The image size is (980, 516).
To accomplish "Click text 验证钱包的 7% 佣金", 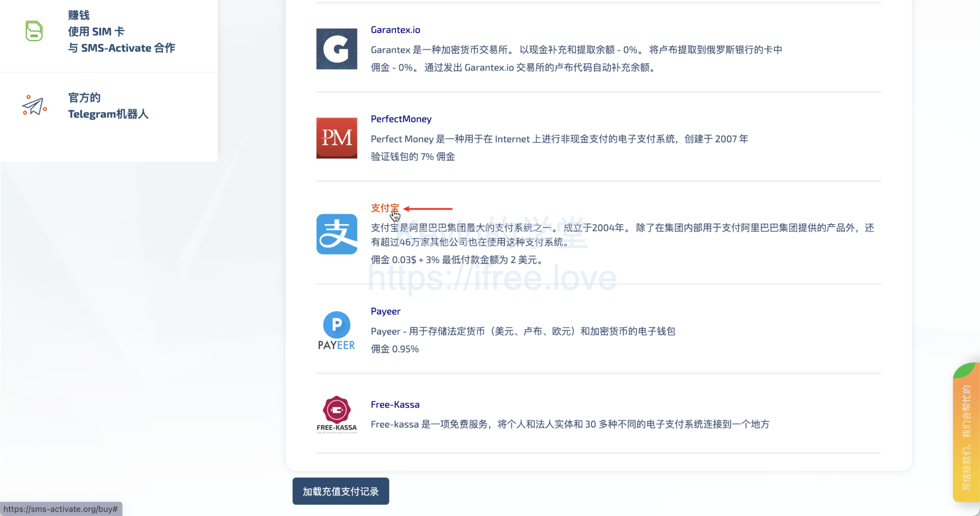I will [x=413, y=157].
